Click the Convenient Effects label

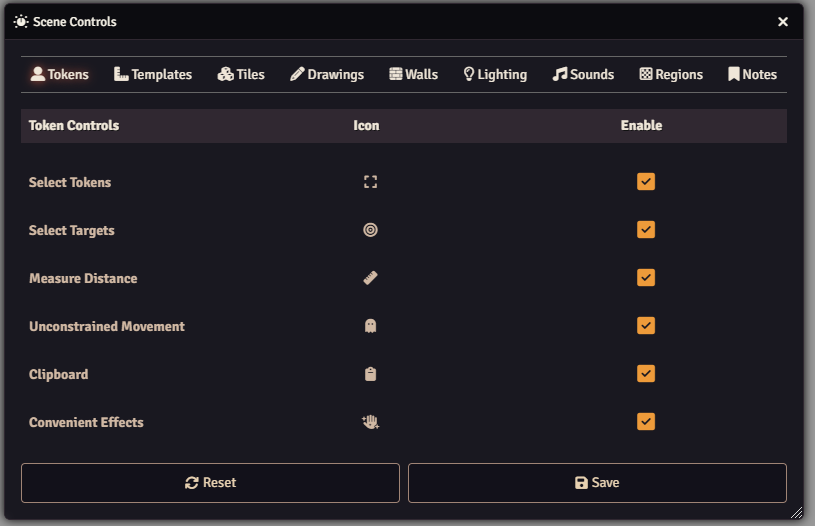(x=86, y=423)
